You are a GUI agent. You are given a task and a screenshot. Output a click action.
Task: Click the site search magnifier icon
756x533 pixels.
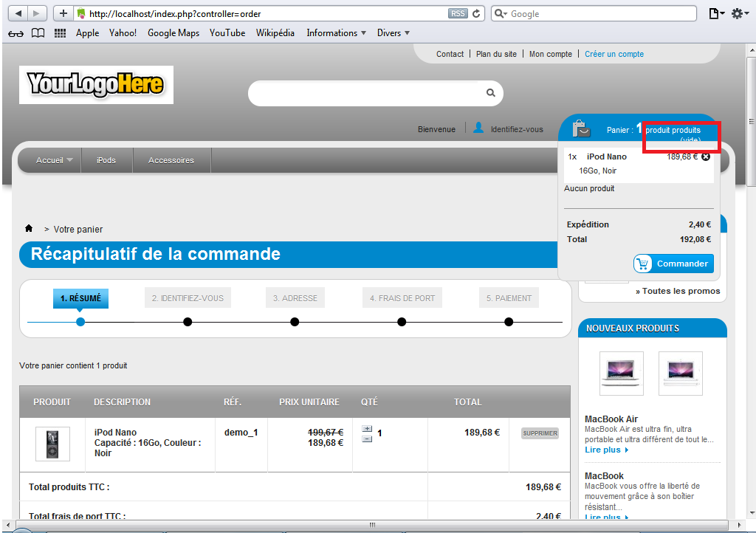(x=491, y=92)
